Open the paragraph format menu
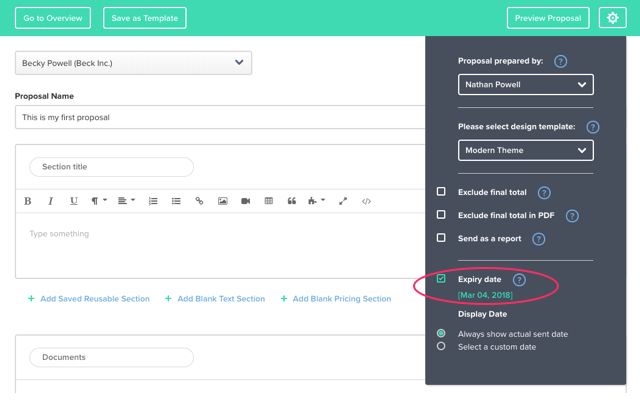The height and width of the screenshot is (402, 640). (x=99, y=201)
